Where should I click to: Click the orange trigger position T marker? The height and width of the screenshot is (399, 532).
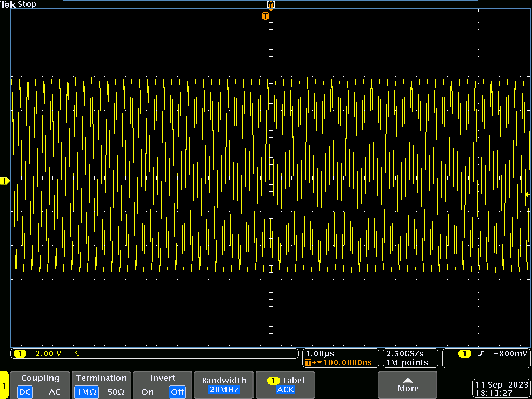[265, 17]
